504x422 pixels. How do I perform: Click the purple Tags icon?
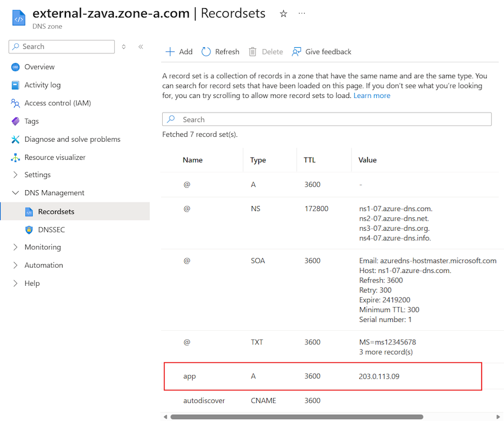15,121
